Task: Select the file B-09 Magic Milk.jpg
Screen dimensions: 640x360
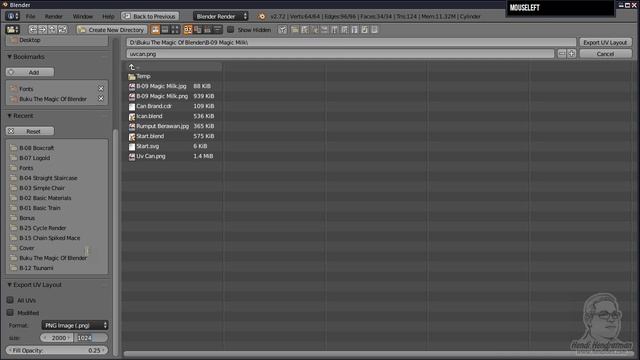Action: point(161,86)
